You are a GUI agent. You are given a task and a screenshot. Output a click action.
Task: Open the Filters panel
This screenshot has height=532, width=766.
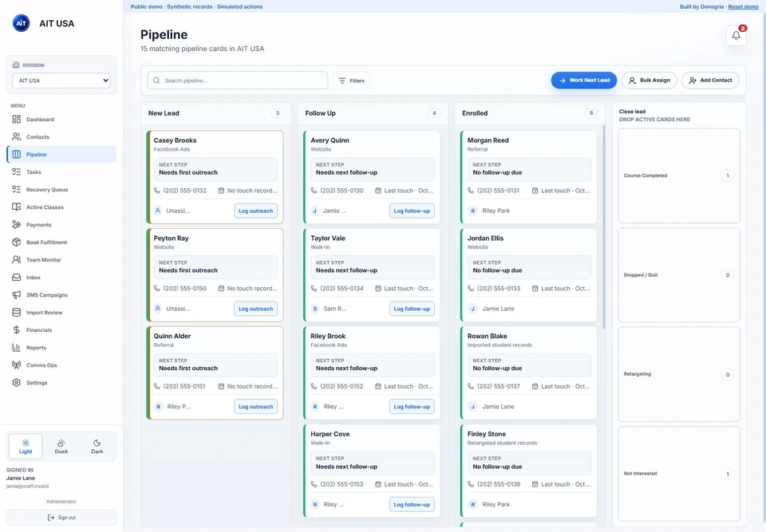tap(351, 81)
